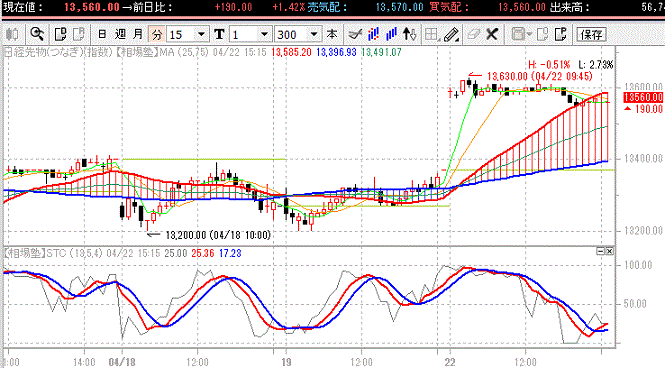Switch to daily (日) timeframe
This screenshot has height=368, width=665.
tap(102, 34)
